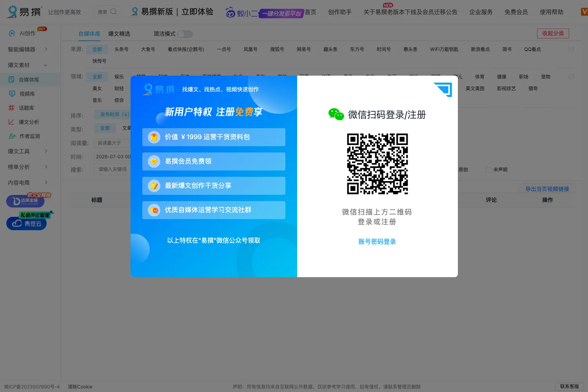Collapse 爆文素材 menu
The image size is (588, 392).
[27, 65]
